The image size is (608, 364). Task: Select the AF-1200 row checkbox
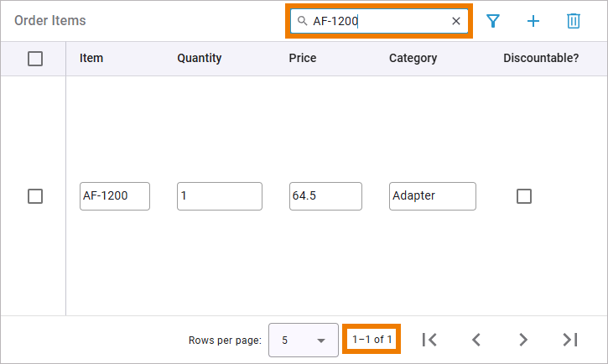pos(35,196)
